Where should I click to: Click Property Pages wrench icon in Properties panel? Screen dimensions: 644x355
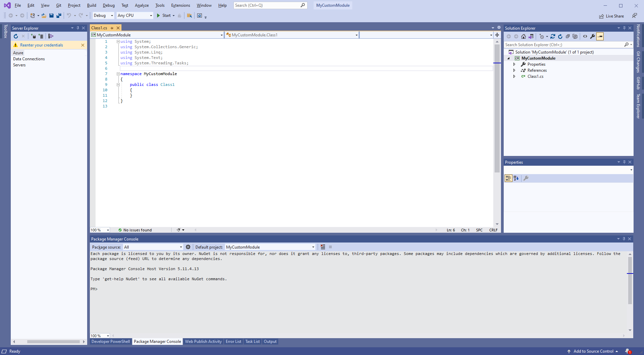coord(526,178)
